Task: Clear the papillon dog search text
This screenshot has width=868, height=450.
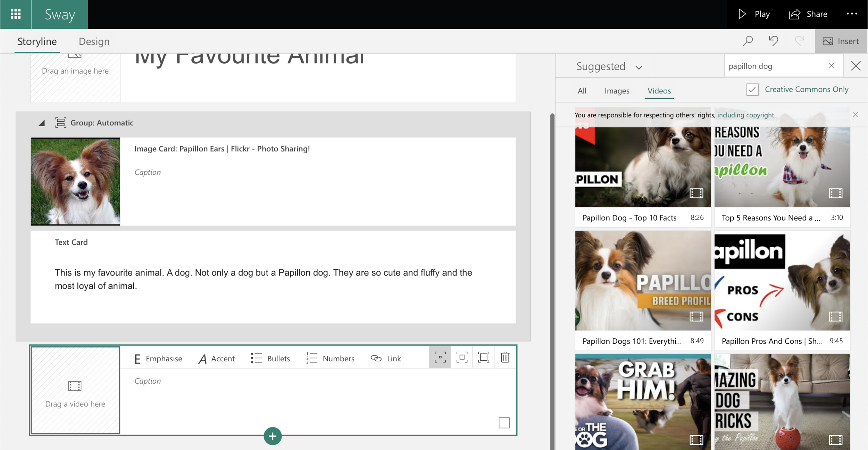Action: click(831, 66)
